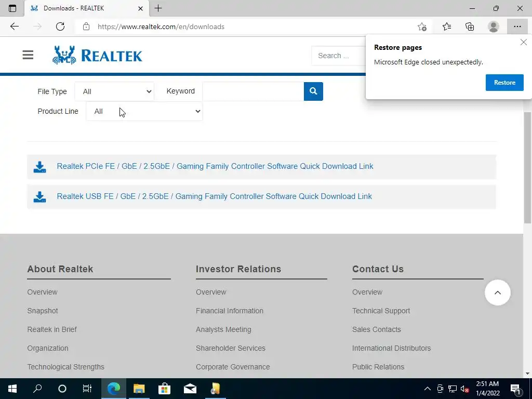Open a new browser tab
Image resolution: width=532 pixels, height=399 pixels.
tap(158, 8)
